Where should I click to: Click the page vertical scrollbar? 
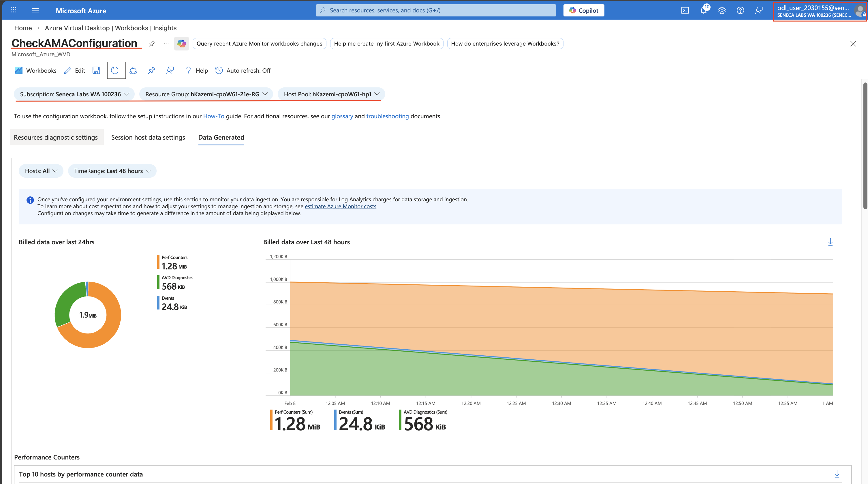tap(865, 146)
